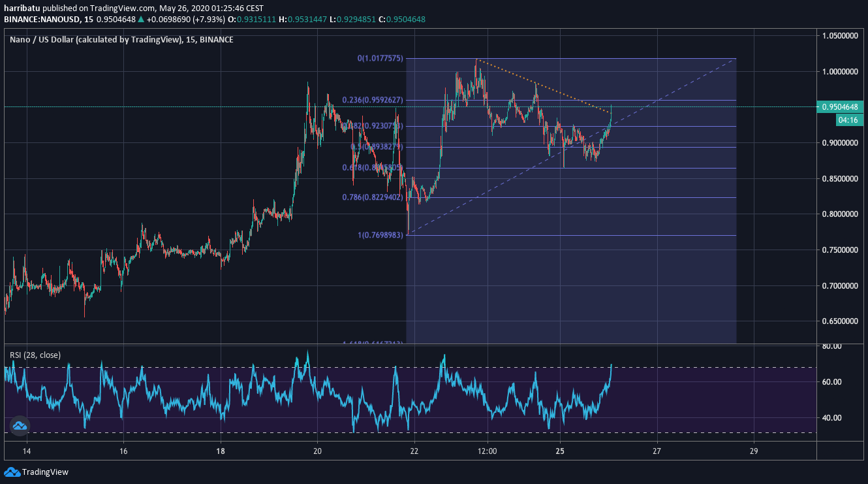
Task: Select the 0.618 Fibonacci retracement label
Action: click(373, 168)
